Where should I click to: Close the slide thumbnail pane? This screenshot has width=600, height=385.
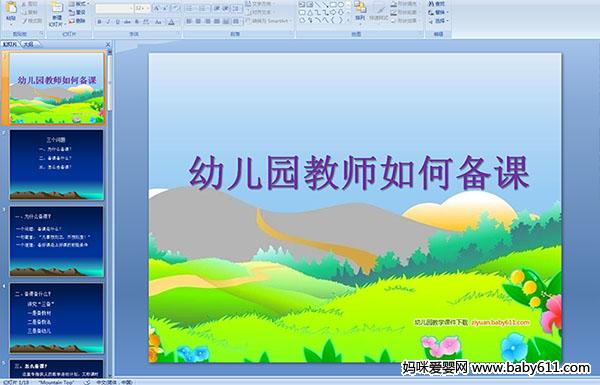click(108, 44)
